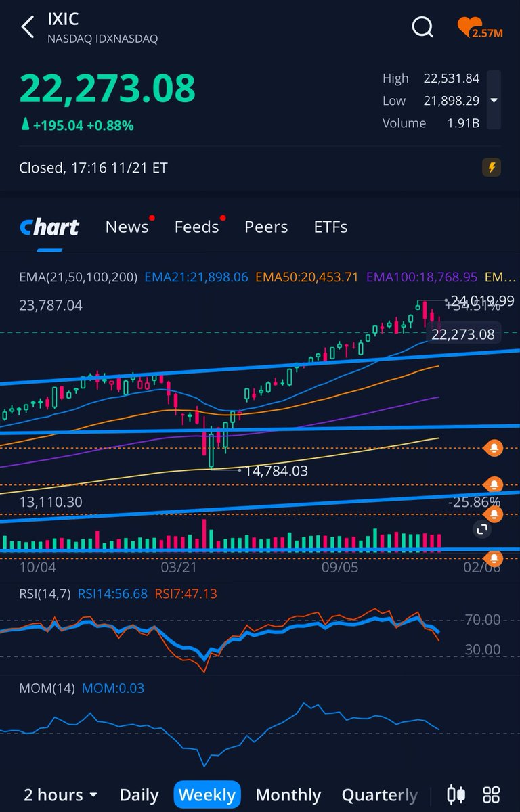The height and width of the screenshot is (812, 520).
Task: Switch to the Monthly timeframe
Action: [288, 795]
